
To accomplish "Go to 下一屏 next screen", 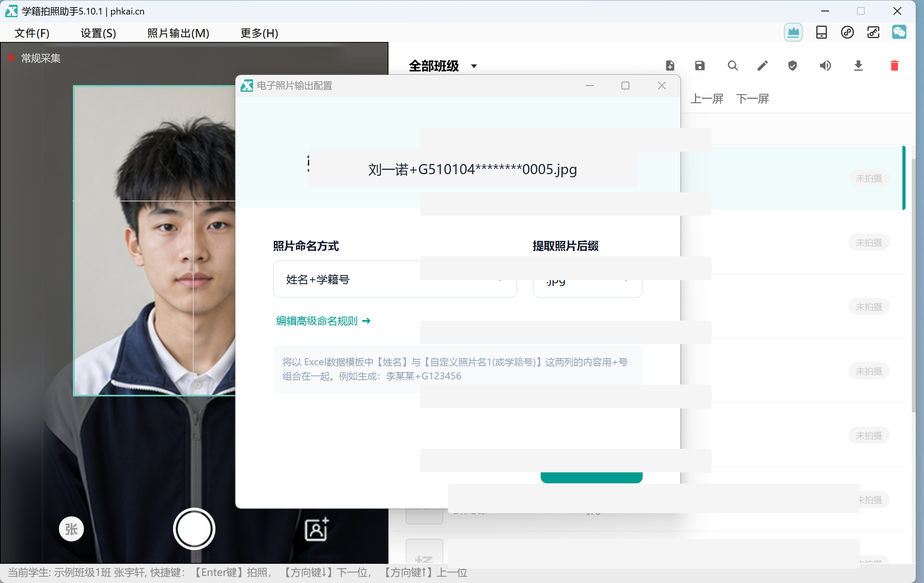I will pyautogui.click(x=753, y=99).
